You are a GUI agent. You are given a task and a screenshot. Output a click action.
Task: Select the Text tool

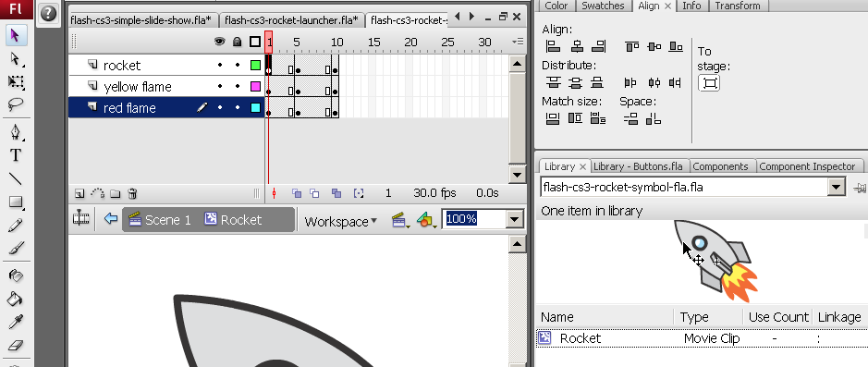[16, 155]
